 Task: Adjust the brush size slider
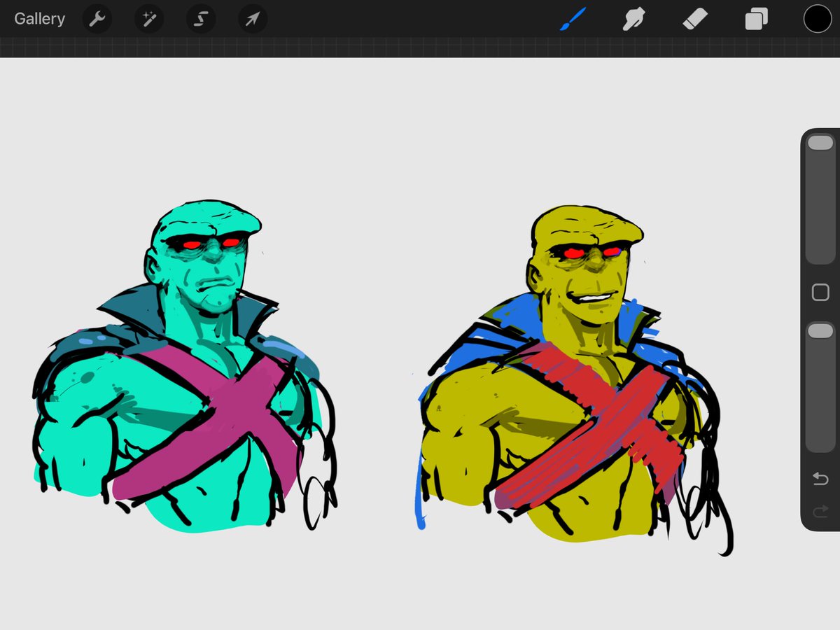(x=820, y=199)
